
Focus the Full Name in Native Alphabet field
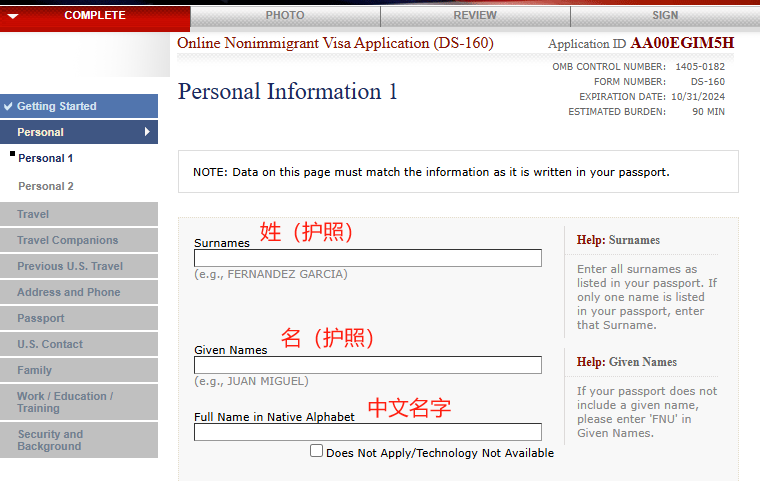(x=367, y=432)
